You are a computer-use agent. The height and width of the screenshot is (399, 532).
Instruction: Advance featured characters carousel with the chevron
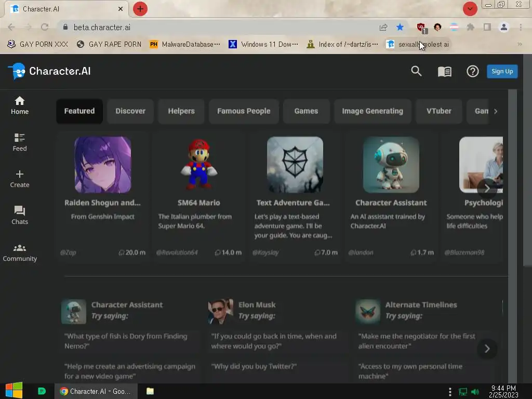tap(487, 188)
